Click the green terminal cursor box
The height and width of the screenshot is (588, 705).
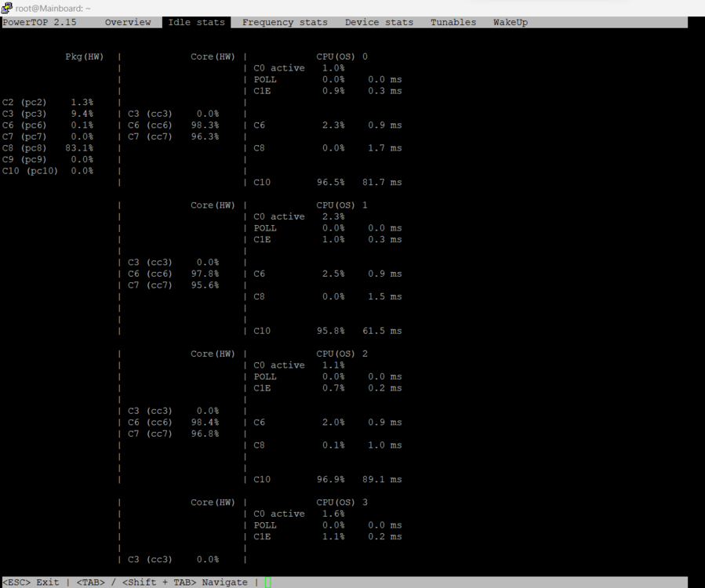[x=268, y=583]
